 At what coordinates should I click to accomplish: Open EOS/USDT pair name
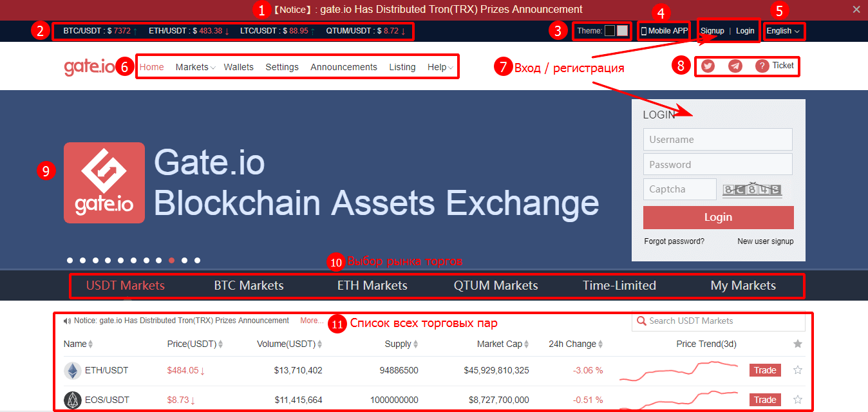click(x=107, y=400)
